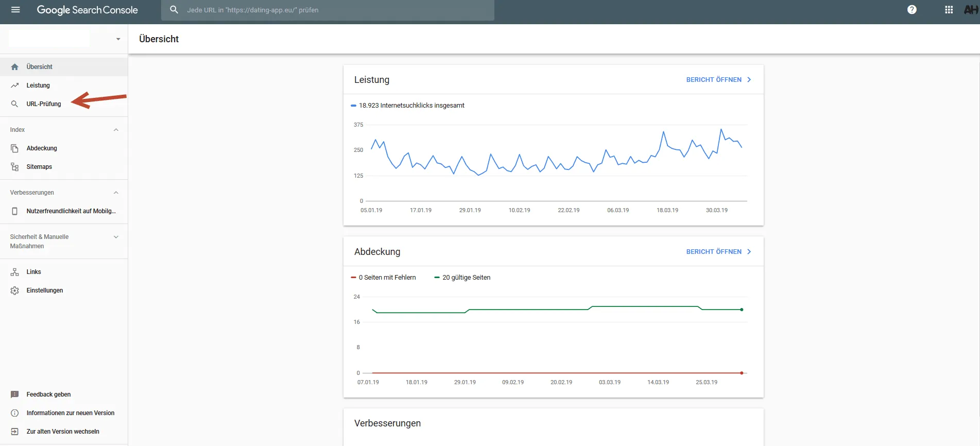Click the info icon for new version
Viewport: 980px width, 446px height.
[x=15, y=413]
